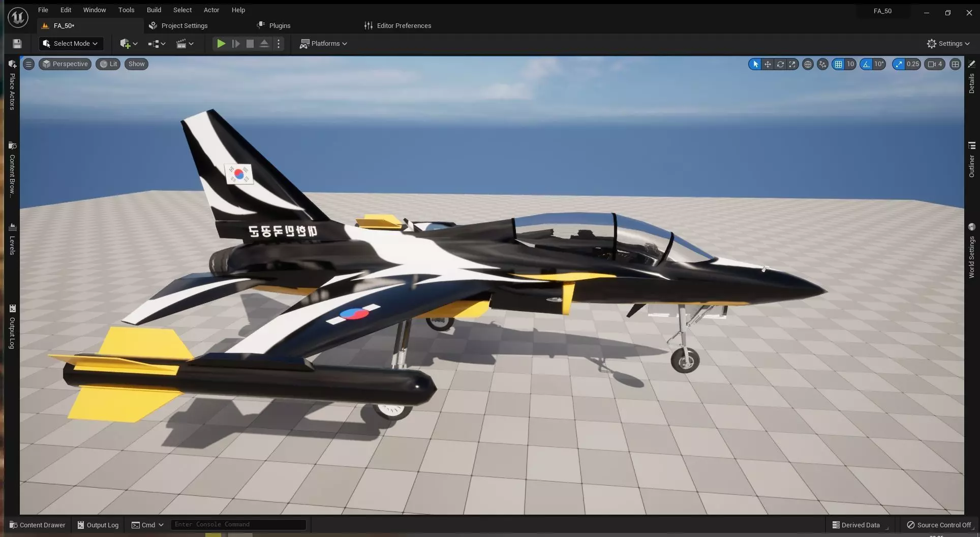Activate the rotate gizmo tool
This screenshot has width=980, height=537.
pyautogui.click(x=780, y=64)
